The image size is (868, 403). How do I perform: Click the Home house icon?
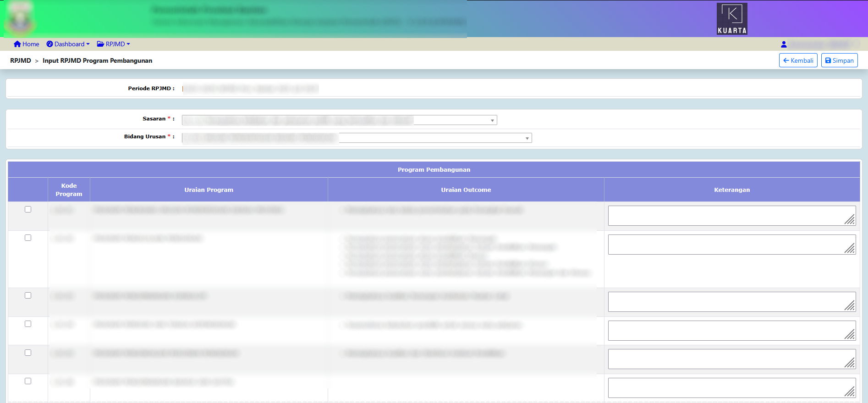[17, 44]
